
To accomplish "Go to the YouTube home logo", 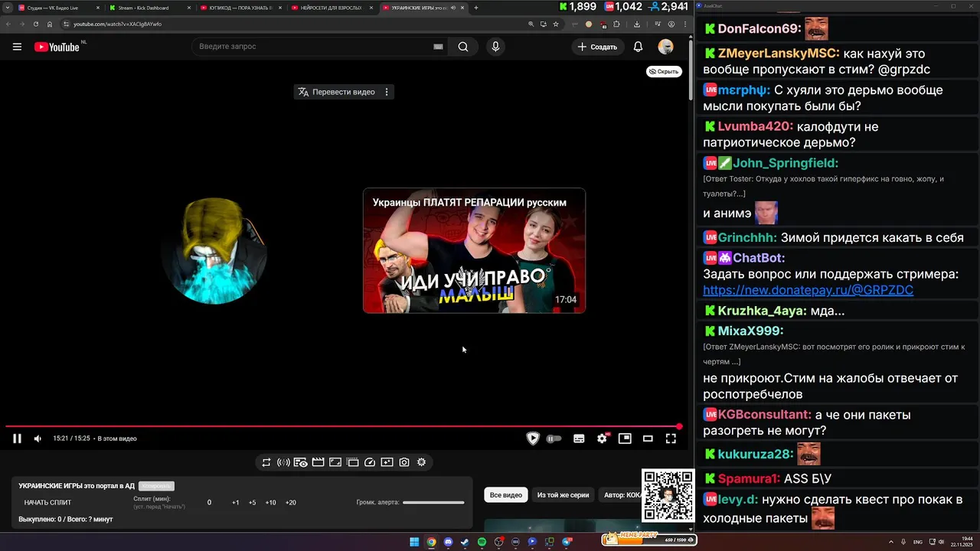I will tap(57, 47).
